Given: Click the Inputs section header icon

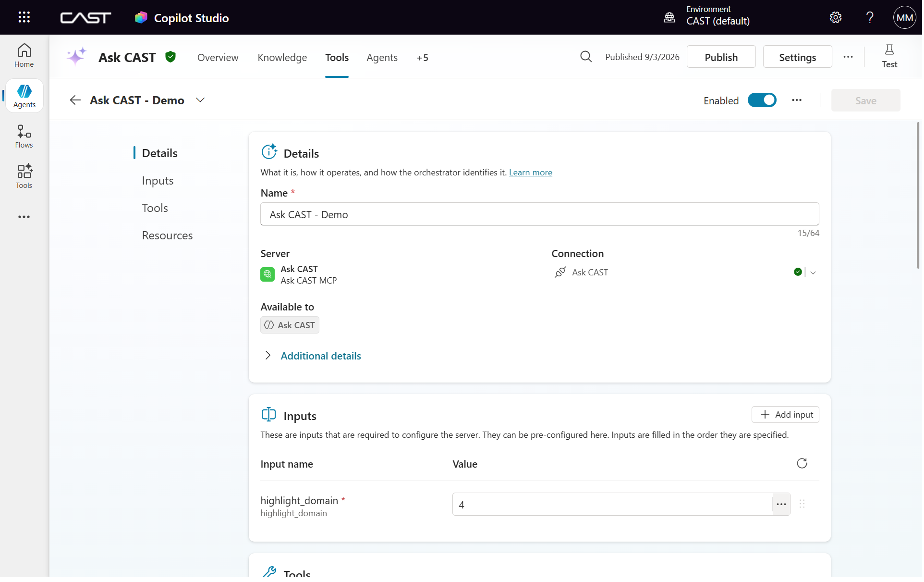Looking at the screenshot, I should tap(269, 415).
